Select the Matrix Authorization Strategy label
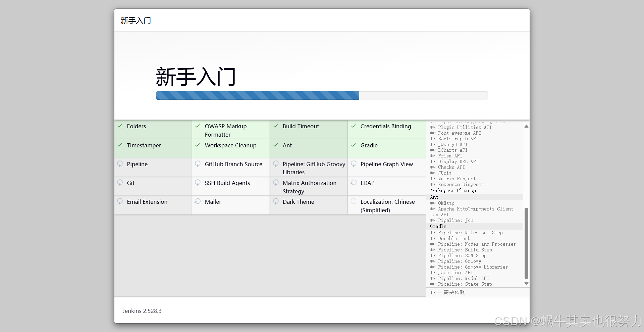Image resolution: width=644 pixels, height=332 pixels. pos(309,187)
